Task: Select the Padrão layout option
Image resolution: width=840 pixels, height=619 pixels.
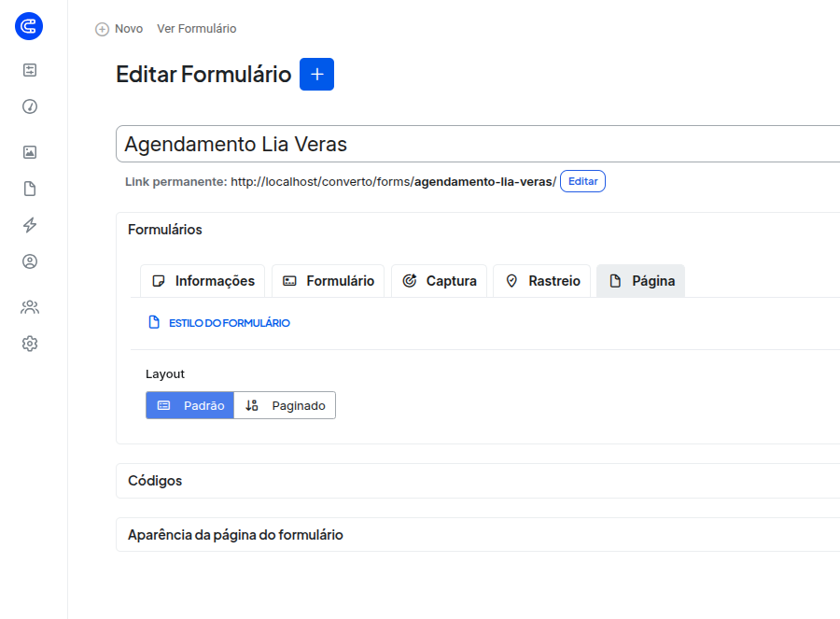Action: coord(190,405)
